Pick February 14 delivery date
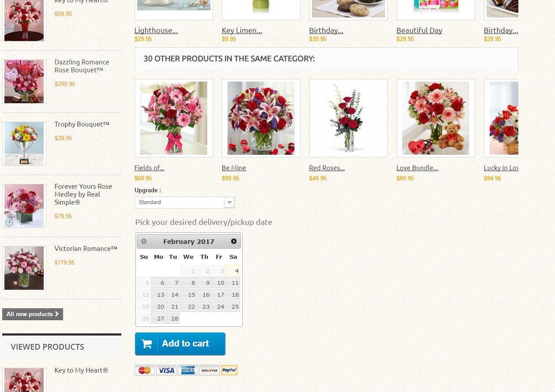This screenshot has width=555, height=392. (173, 295)
